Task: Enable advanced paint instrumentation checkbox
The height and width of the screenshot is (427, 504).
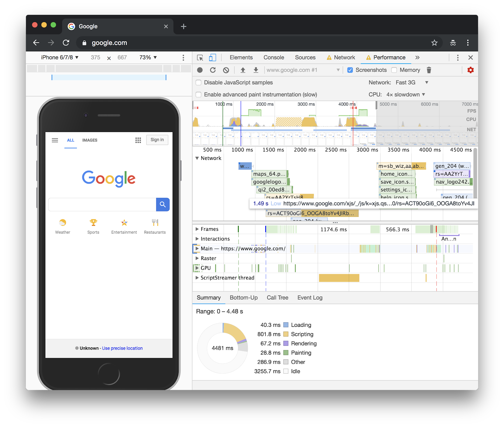Action: tap(198, 94)
